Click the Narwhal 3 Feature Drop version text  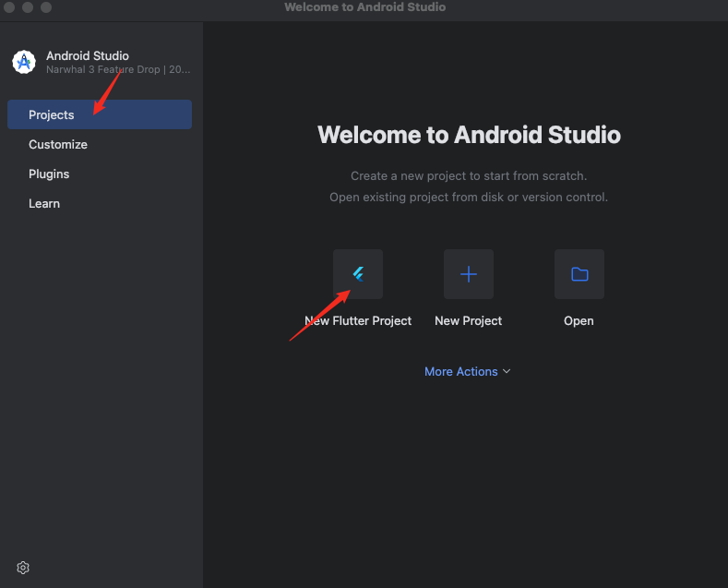pos(118,69)
